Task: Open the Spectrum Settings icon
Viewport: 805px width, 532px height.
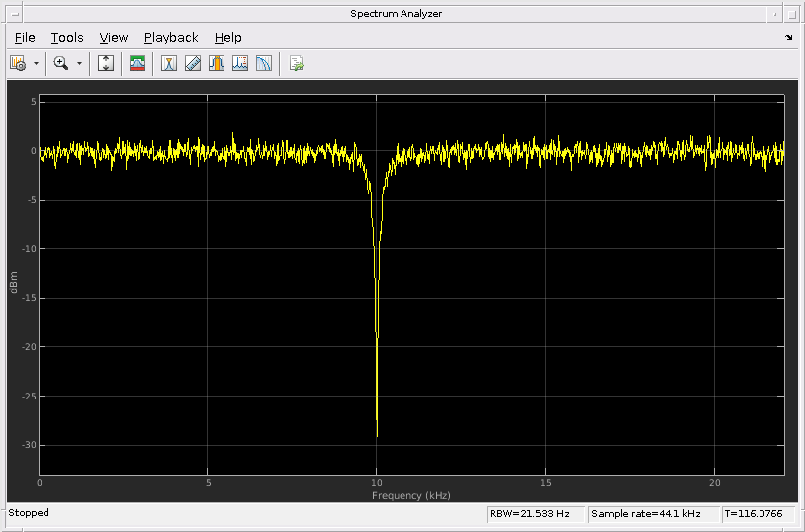Action: tap(18, 63)
